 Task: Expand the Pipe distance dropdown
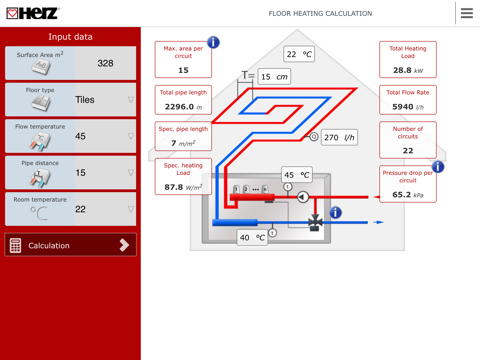point(131,172)
